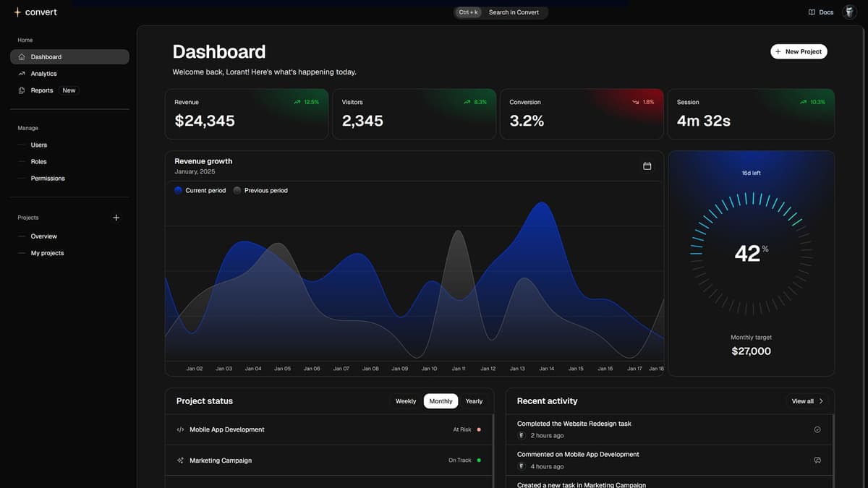
Task: Click the convert logo icon
Action: tap(17, 12)
